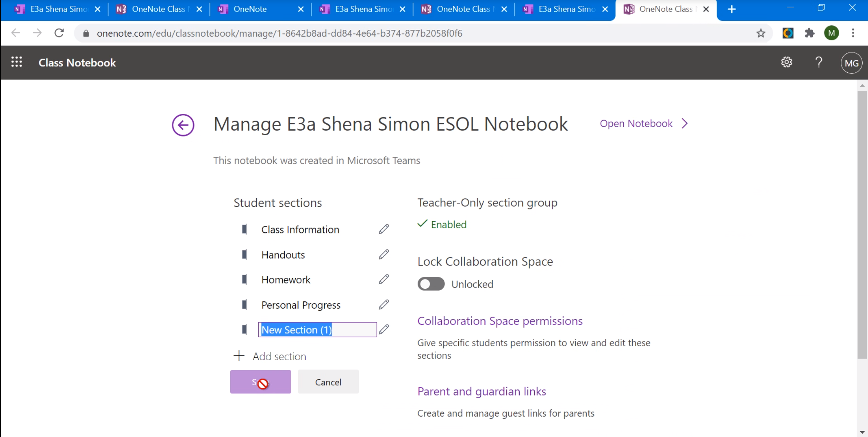868x437 pixels.
Task: Click the MG account avatar
Action: 851,62
